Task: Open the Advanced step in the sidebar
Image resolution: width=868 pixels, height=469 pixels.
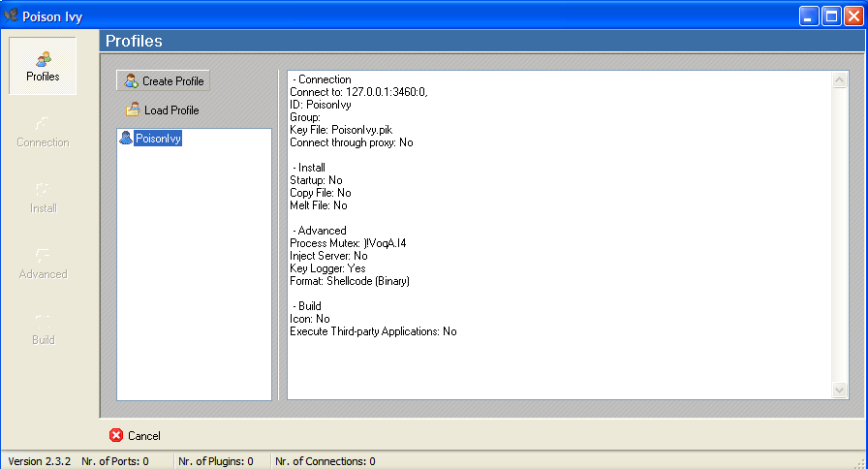Action: 43,264
